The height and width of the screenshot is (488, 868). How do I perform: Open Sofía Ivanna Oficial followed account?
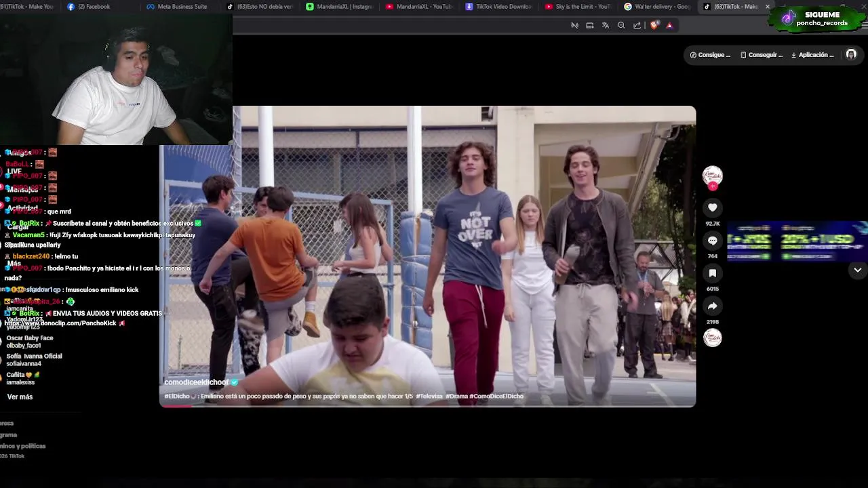pos(34,360)
